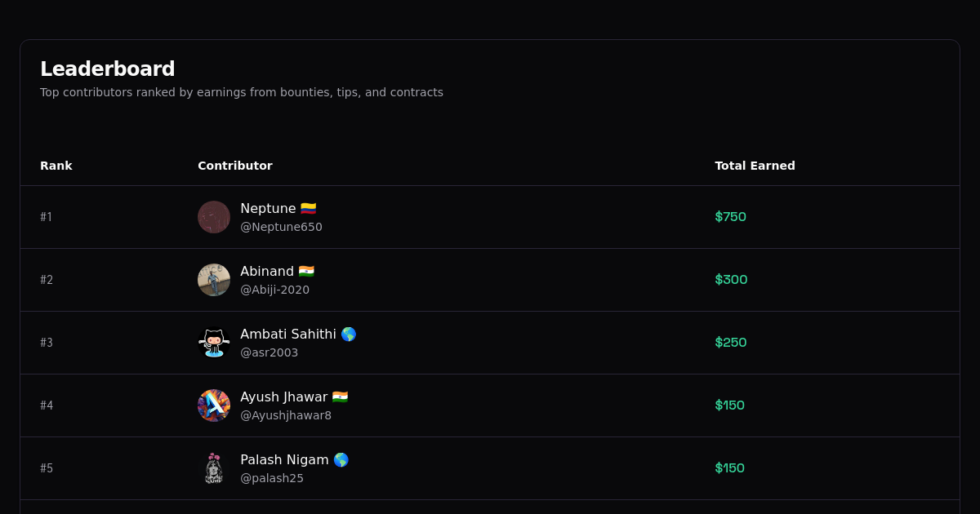Click the globe emoji next to Ambati Sahithi
This screenshot has height=514, width=980.
pyautogui.click(x=350, y=334)
